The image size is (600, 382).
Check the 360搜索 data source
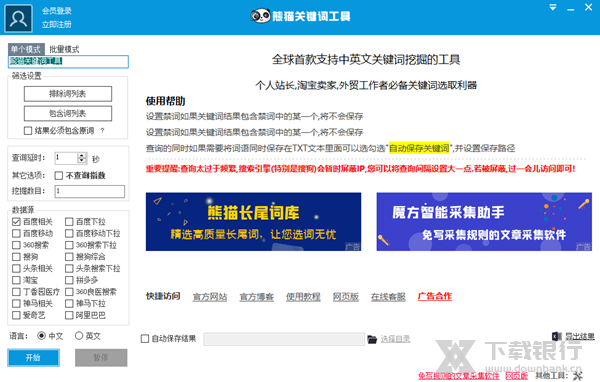click(x=16, y=245)
